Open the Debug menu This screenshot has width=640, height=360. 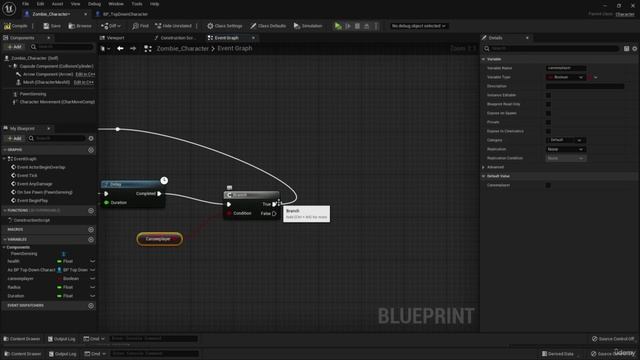(94, 4)
